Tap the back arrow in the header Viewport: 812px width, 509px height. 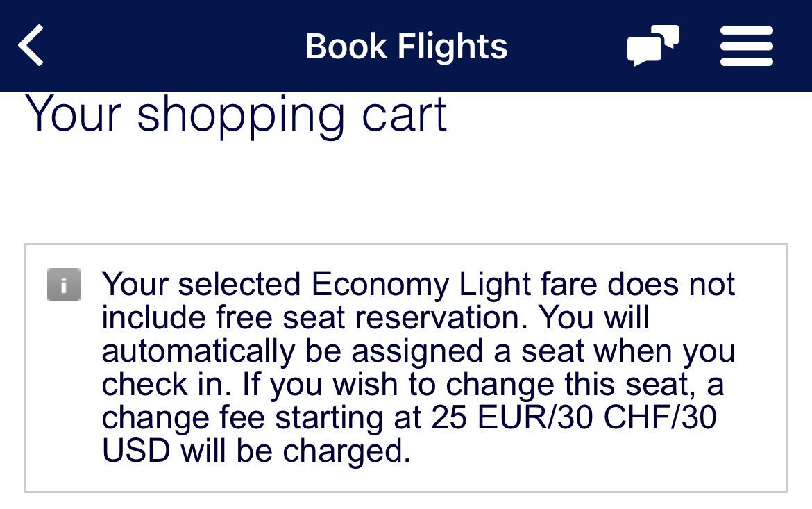coord(31,46)
